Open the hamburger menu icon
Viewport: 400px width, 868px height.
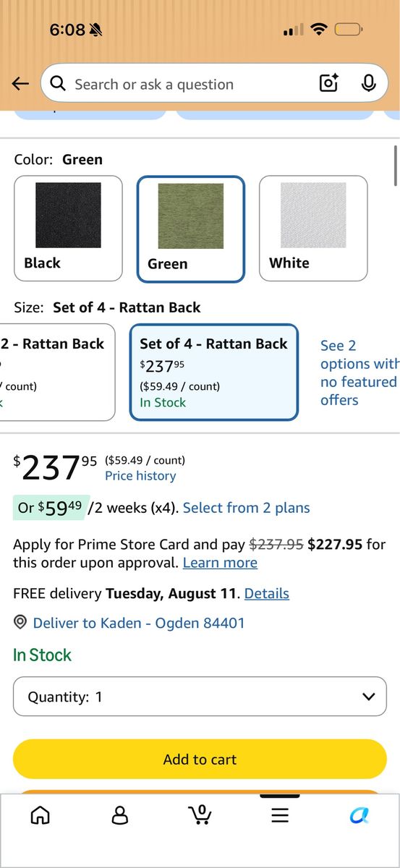(280, 815)
